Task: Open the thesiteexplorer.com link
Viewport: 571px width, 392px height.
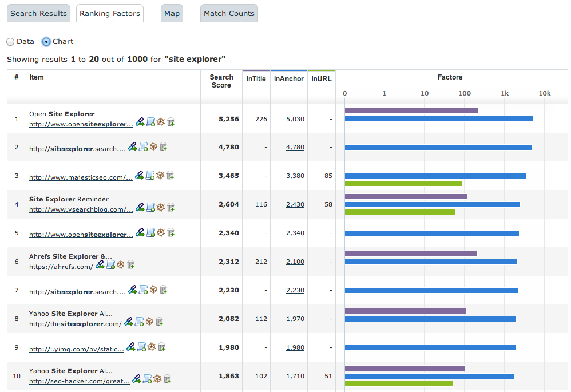Action: [76, 324]
